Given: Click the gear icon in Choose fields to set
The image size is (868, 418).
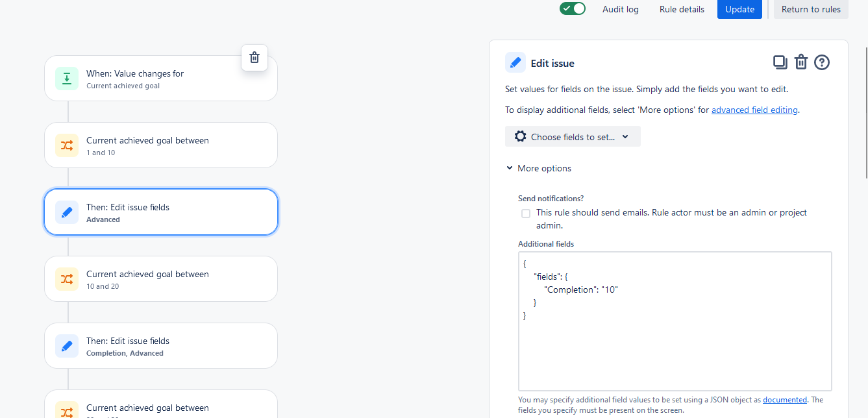Looking at the screenshot, I should point(520,136).
